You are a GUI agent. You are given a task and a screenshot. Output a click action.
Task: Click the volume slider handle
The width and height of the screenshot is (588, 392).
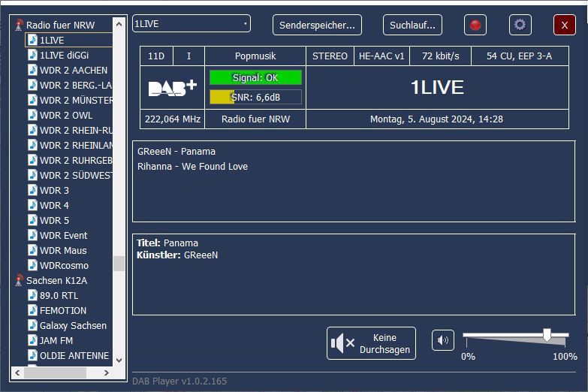547,335
